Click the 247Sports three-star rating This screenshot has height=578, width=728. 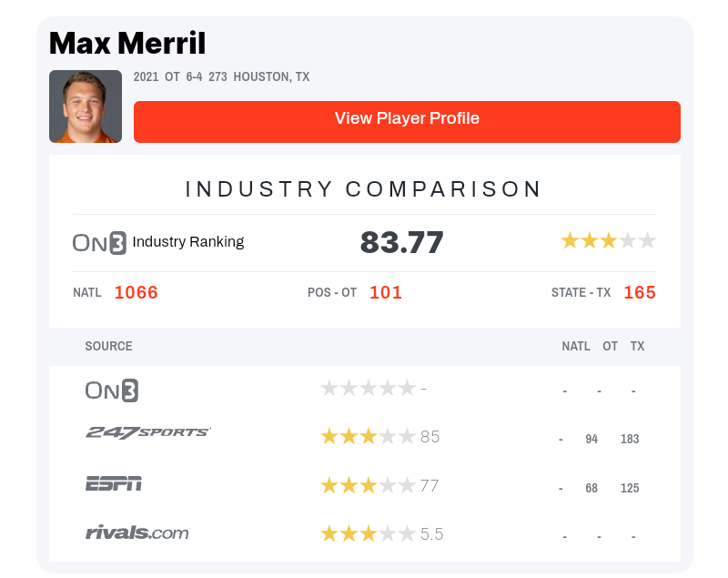[368, 437]
